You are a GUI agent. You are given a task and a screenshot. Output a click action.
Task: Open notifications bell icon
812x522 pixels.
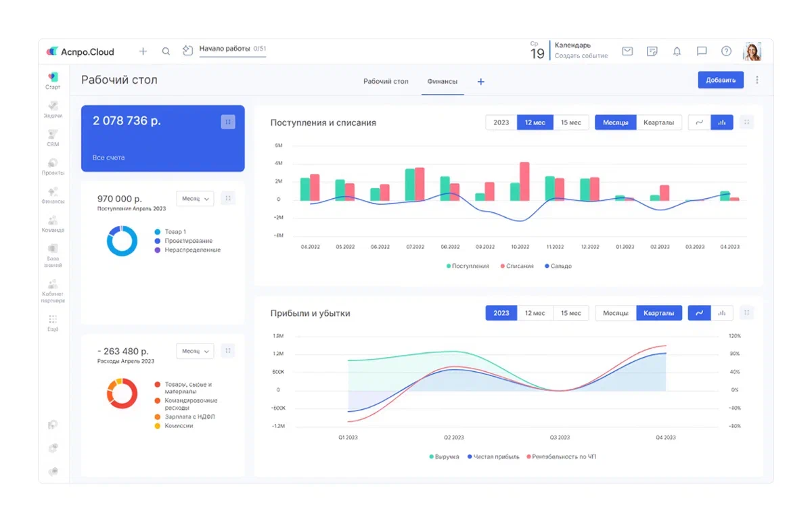[677, 51]
